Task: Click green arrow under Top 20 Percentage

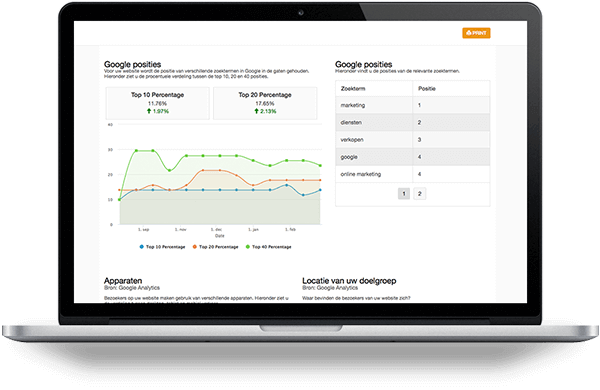Action: 256,111
